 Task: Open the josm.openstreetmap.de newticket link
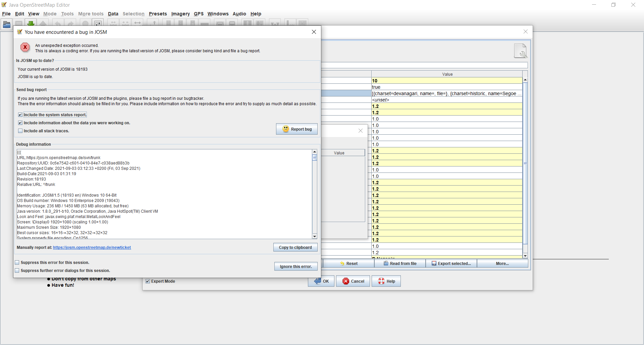click(92, 248)
